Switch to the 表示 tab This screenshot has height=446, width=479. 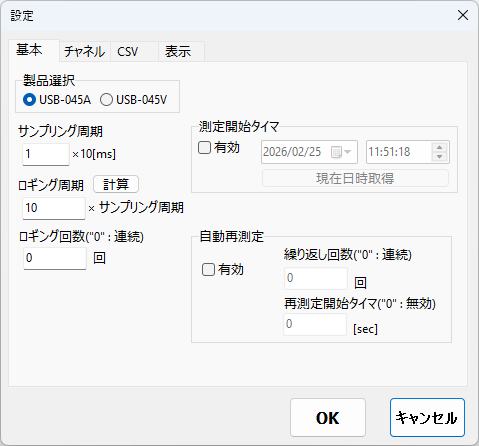tap(181, 52)
